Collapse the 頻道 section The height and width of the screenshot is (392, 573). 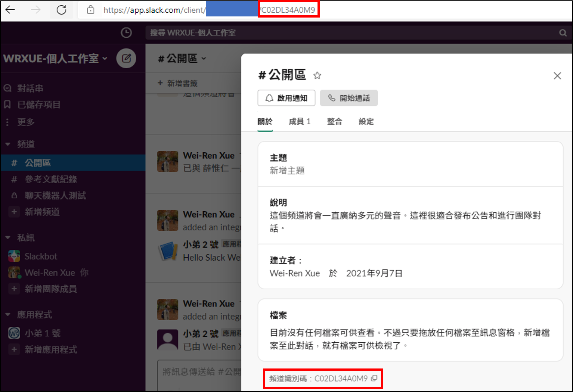8,144
